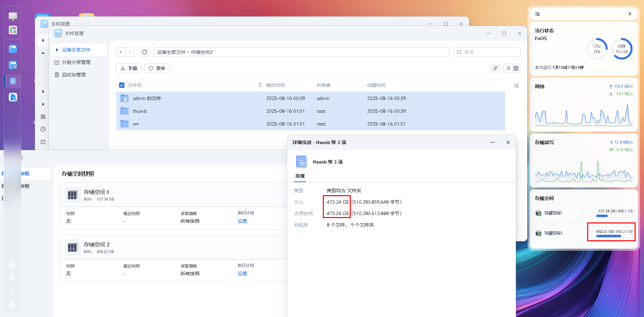
Task: Go back with the left arrow button
Action: [x=121, y=52]
